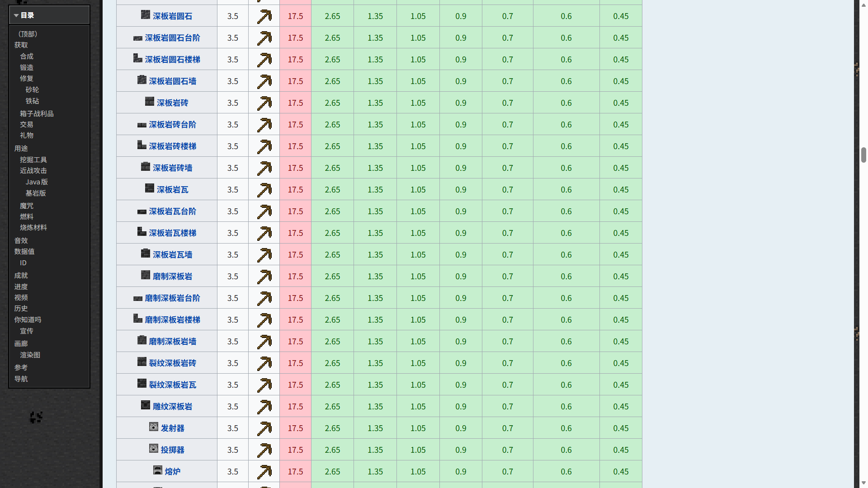Click the pickaxe icon in the 深板岩圆石 row

coord(264,16)
